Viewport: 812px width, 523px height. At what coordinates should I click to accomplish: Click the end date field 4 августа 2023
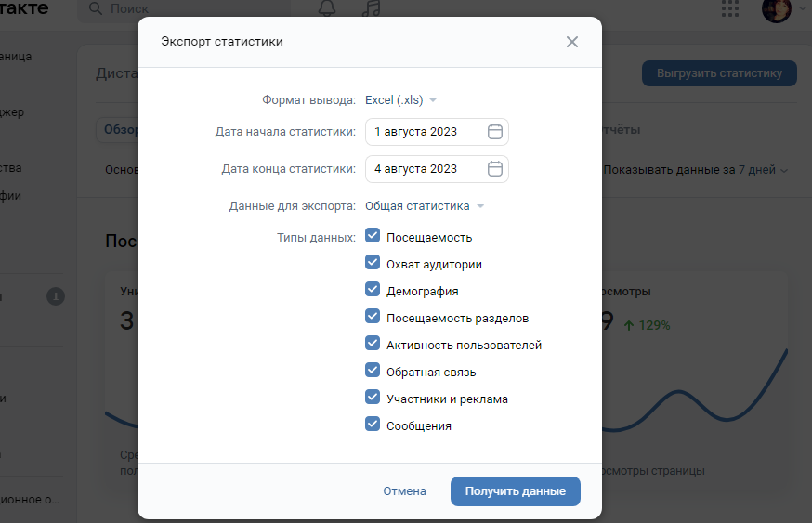click(x=437, y=169)
